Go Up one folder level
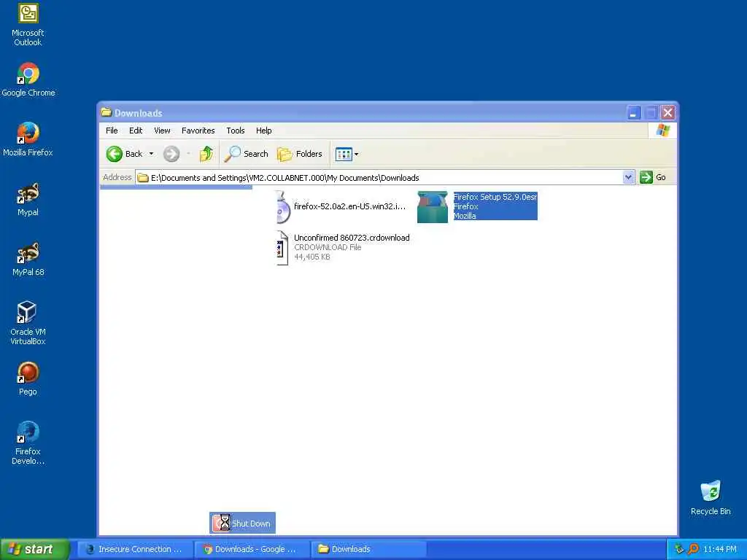This screenshot has height=560, width=747. pos(206,154)
